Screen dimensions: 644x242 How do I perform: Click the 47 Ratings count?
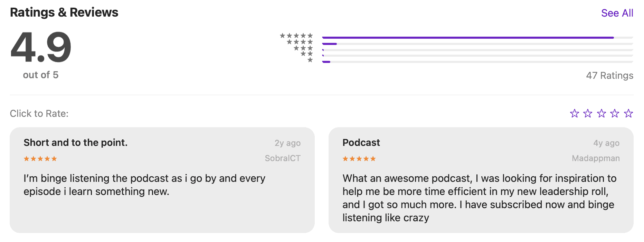(609, 75)
